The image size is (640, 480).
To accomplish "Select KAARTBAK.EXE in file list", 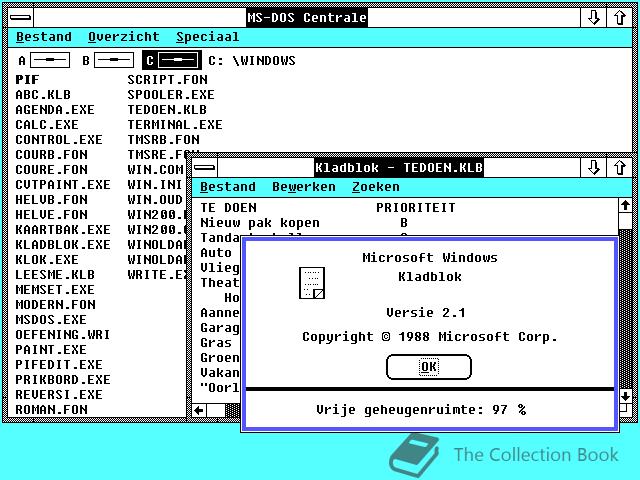I will click(63, 230).
